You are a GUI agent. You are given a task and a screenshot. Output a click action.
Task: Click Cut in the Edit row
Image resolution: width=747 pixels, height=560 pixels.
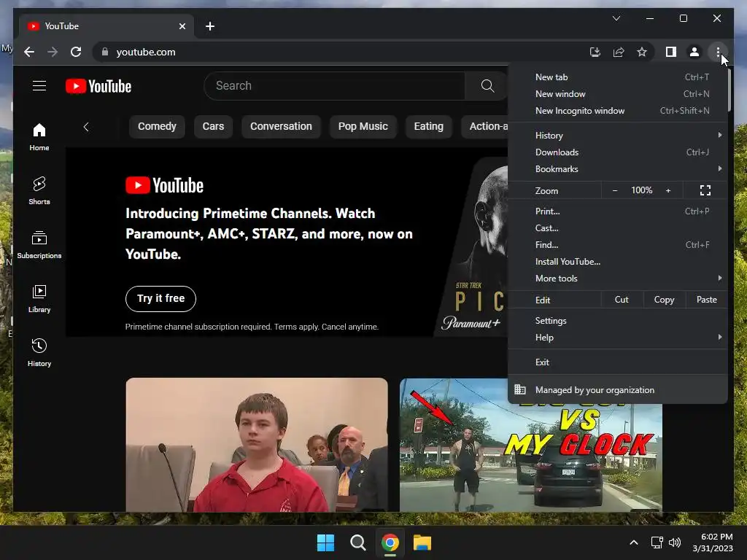tap(622, 300)
